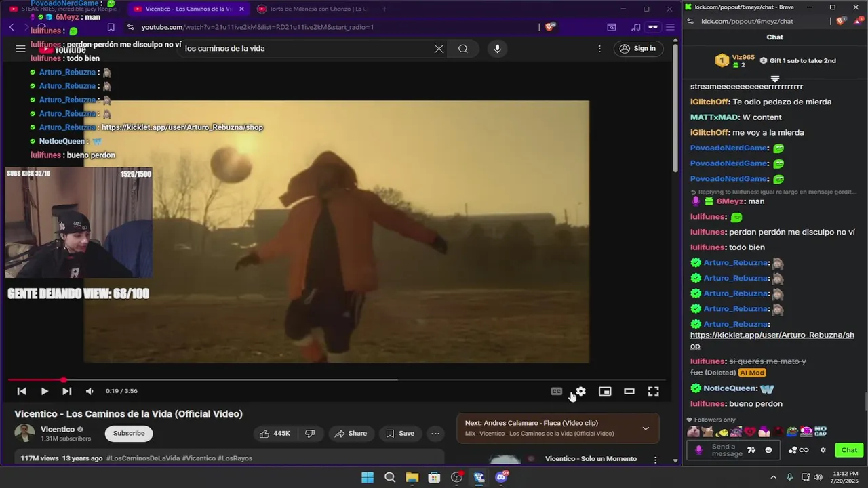Open more actions ellipsis under video
This screenshot has width=868, height=488.
point(435,434)
